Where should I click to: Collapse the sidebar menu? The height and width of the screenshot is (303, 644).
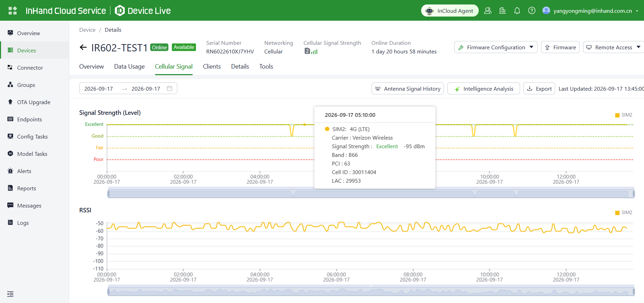10,294
